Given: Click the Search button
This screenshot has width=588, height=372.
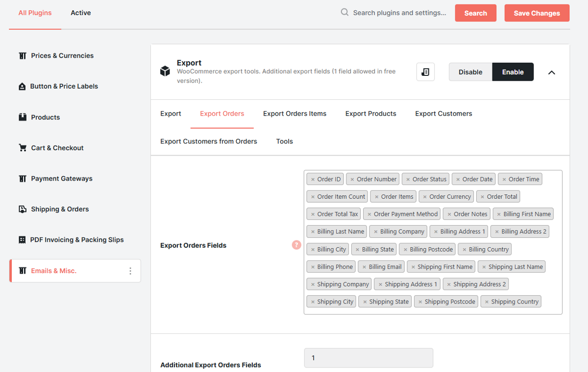Looking at the screenshot, I should pos(476,13).
